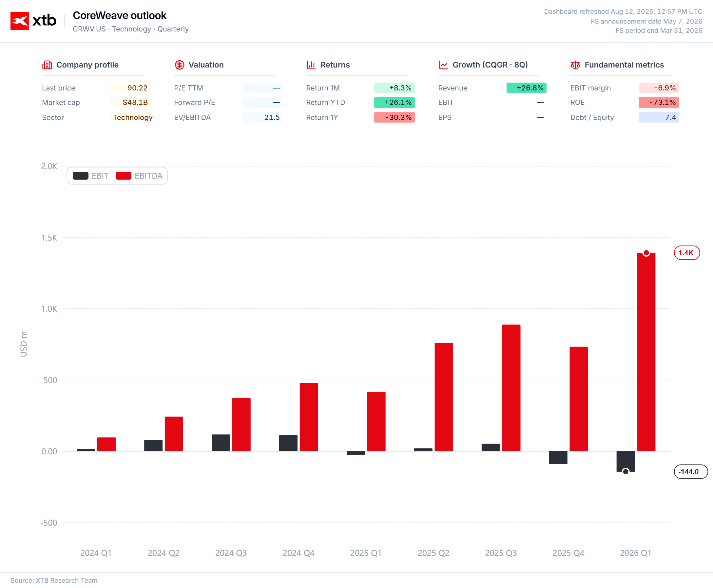The image size is (713, 588).
Task: Select the 2024 Q1 EBITDA bar
Action: 106,444
